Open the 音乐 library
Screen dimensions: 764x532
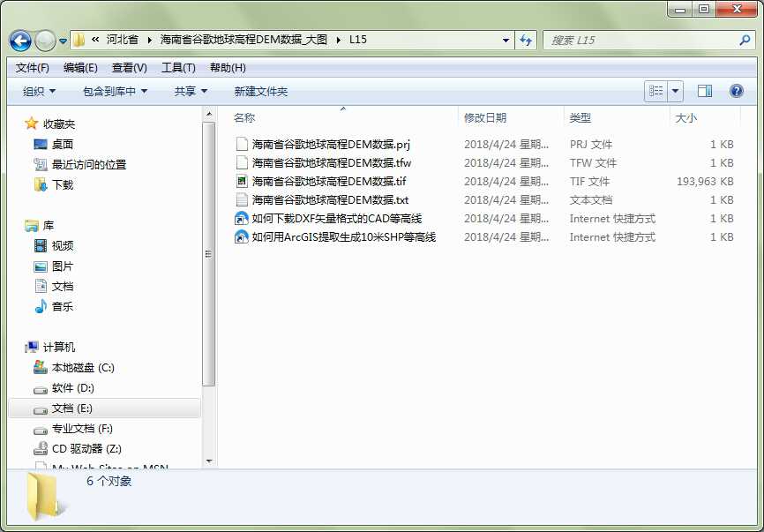click(x=63, y=307)
